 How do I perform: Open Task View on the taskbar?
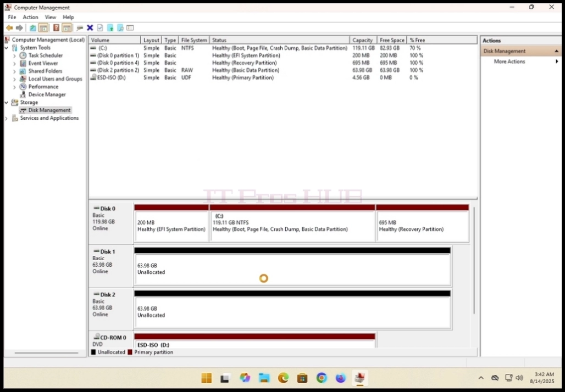(225, 378)
